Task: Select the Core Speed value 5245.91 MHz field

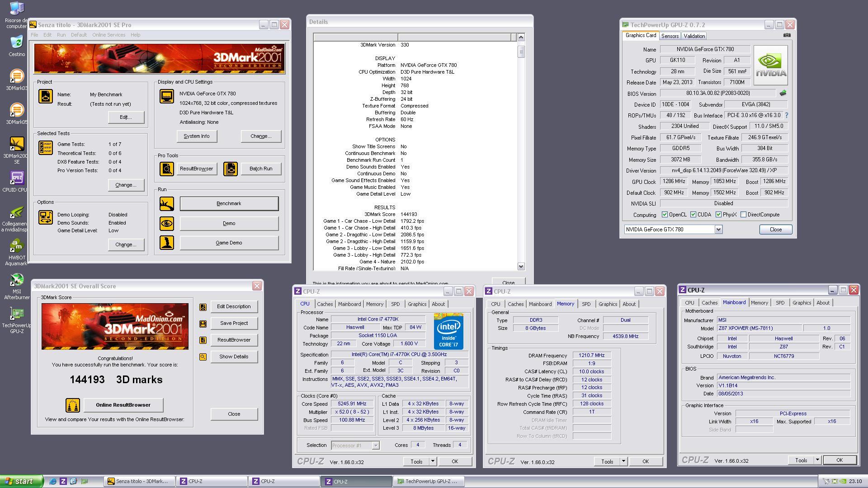Action: point(352,404)
